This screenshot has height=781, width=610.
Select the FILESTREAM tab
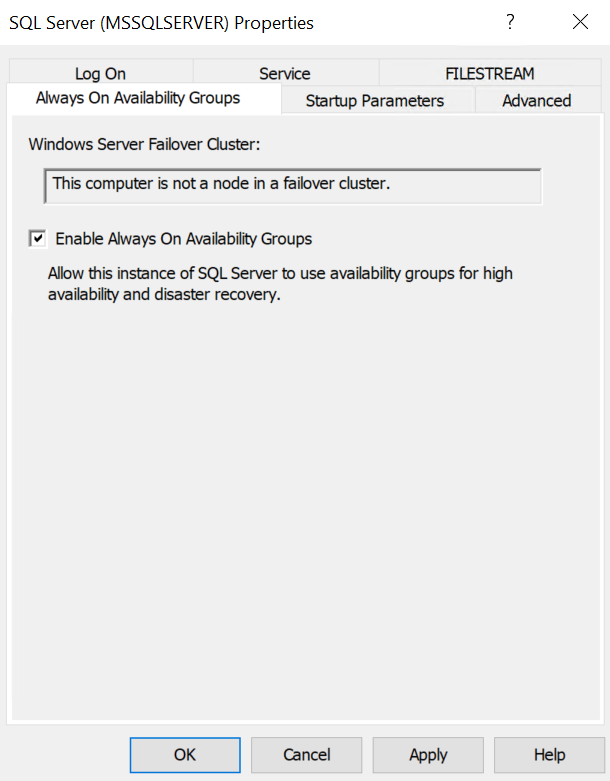click(489, 73)
